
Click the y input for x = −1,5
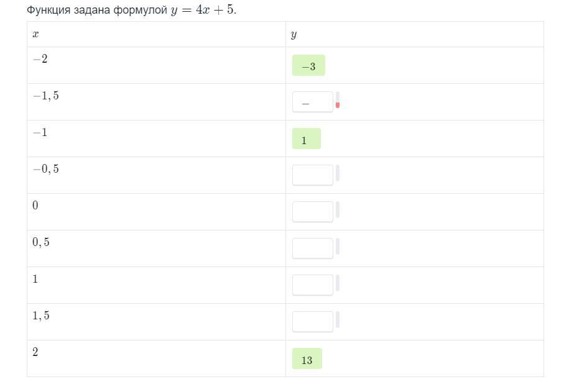point(312,102)
